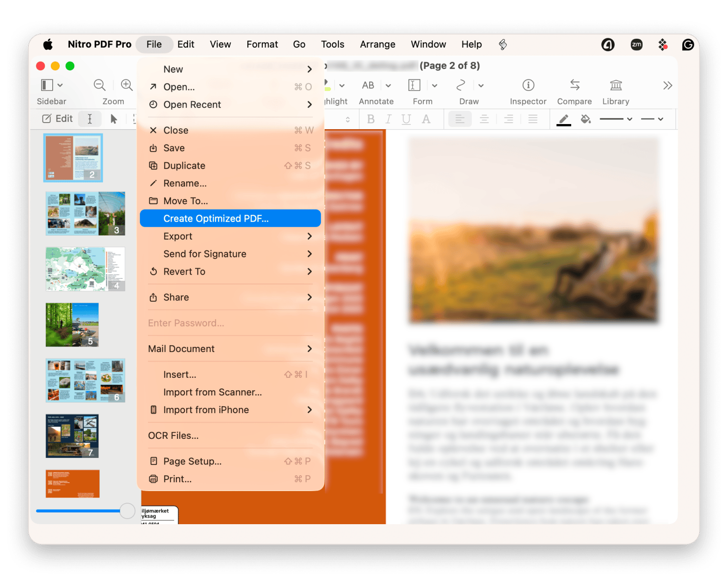The height and width of the screenshot is (582, 728).
Task: Select page 5 thumbnail
Action: 72,325
